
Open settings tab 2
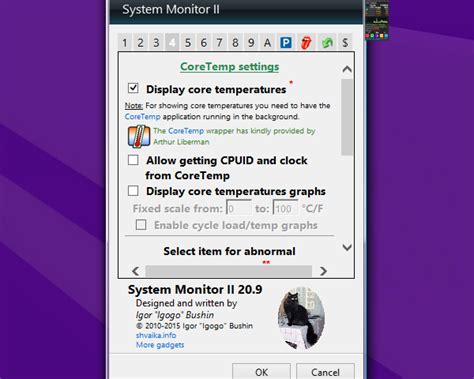[140, 42]
